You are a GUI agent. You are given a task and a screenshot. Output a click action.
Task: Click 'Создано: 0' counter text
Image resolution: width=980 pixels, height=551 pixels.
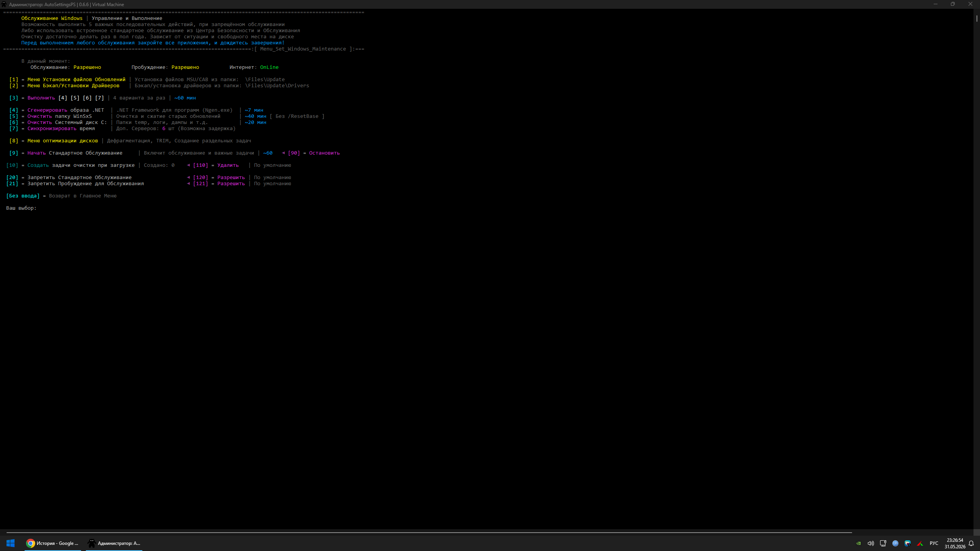click(159, 165)
